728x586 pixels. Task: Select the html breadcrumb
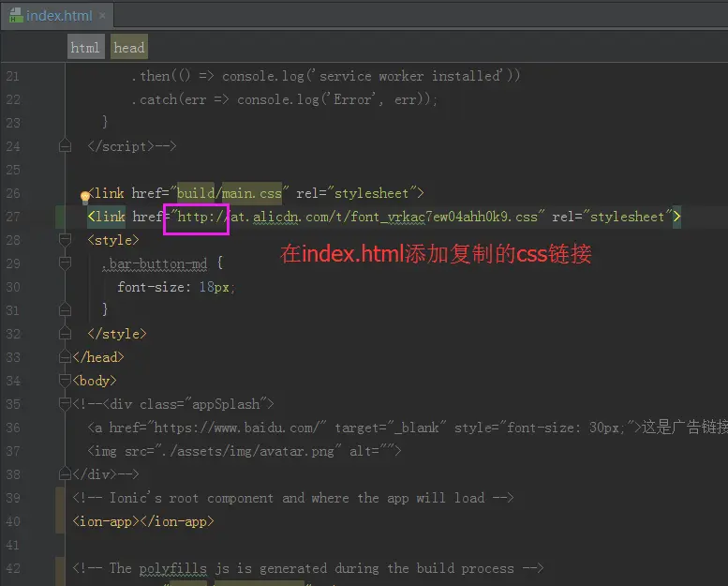[85, 48]
